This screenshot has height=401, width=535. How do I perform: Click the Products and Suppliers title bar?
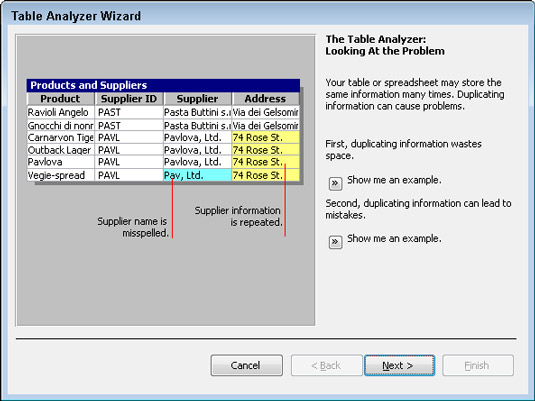point(163,85)
